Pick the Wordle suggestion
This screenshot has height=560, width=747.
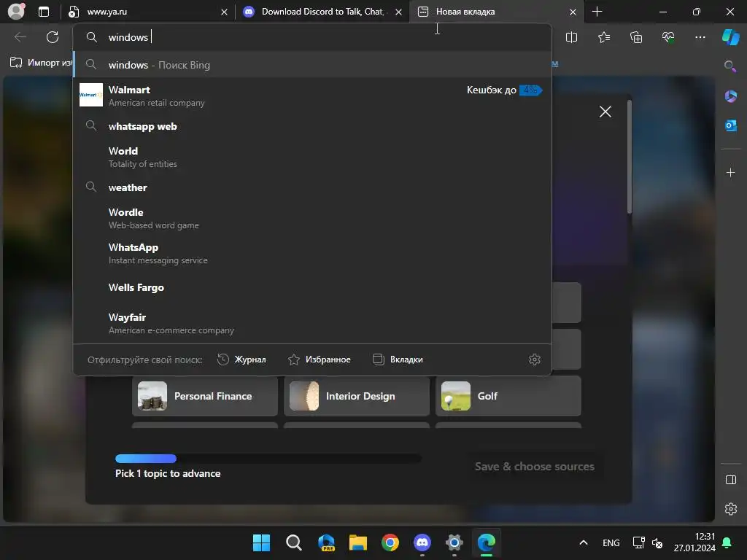(x=312, y=218)
